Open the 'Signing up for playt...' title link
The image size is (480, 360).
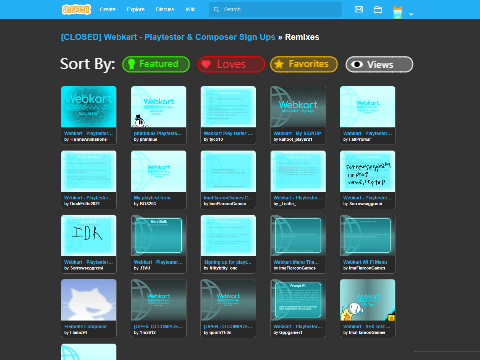pyautogui.click(x=227, y=262)
